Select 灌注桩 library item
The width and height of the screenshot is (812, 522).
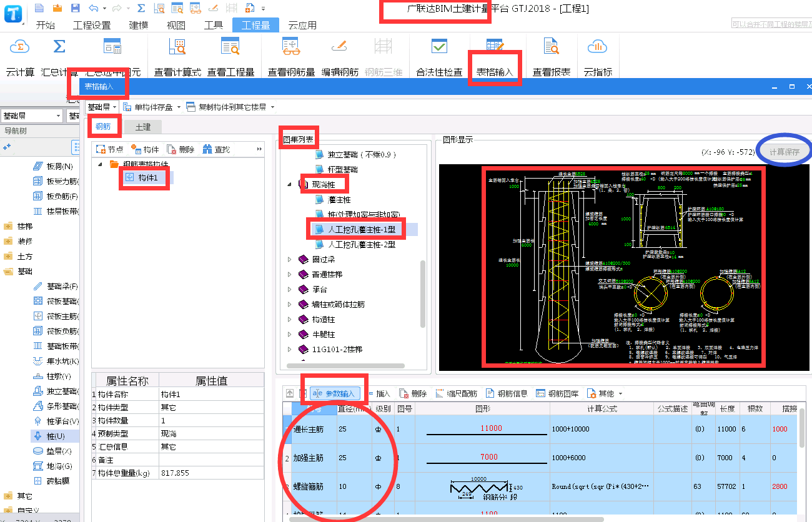pos(339,200)
